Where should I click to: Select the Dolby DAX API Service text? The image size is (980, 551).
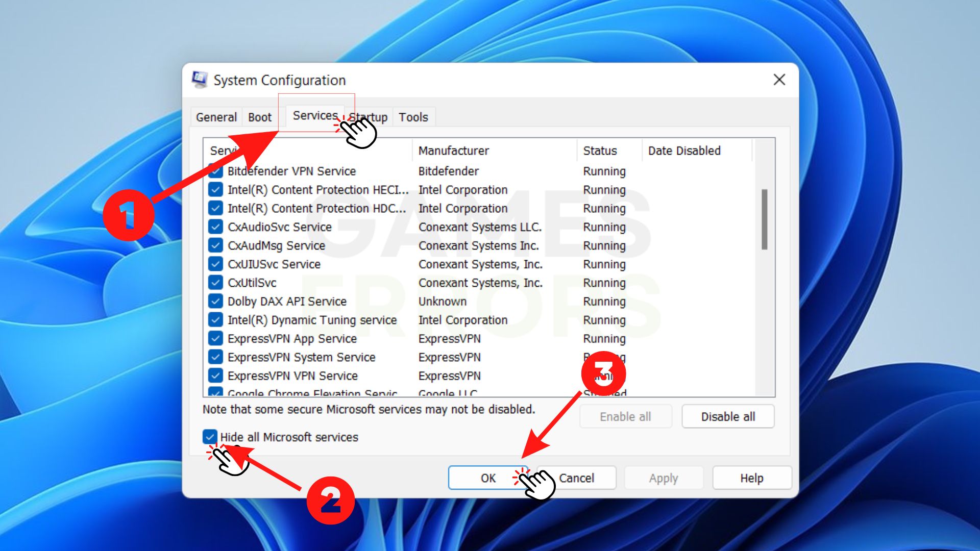(x=287, y=302)
